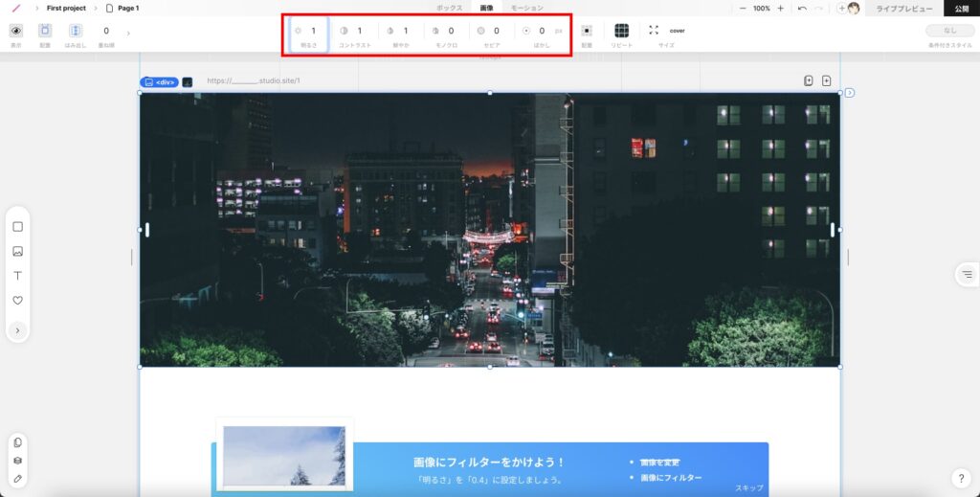This screenshot has width=980, height=497.
Task: Click the STUDIO logo slash icon
Action: coord(16,8)
